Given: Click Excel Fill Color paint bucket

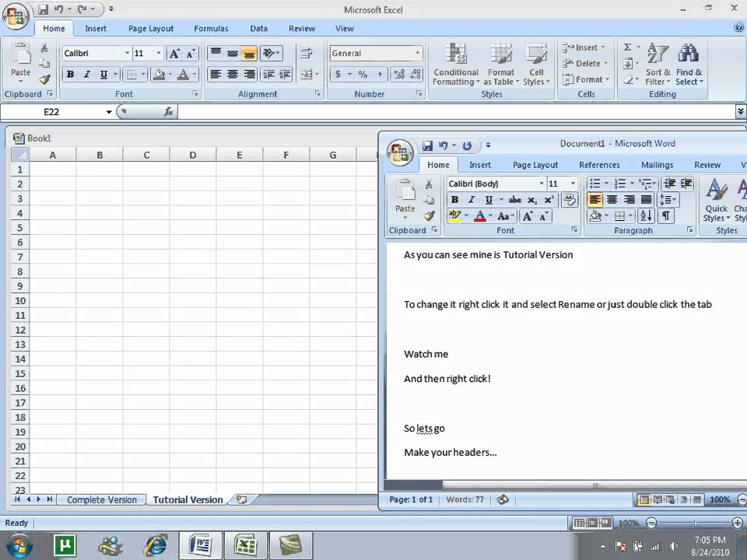Looking at the screenshot, I should coord(159,75).
